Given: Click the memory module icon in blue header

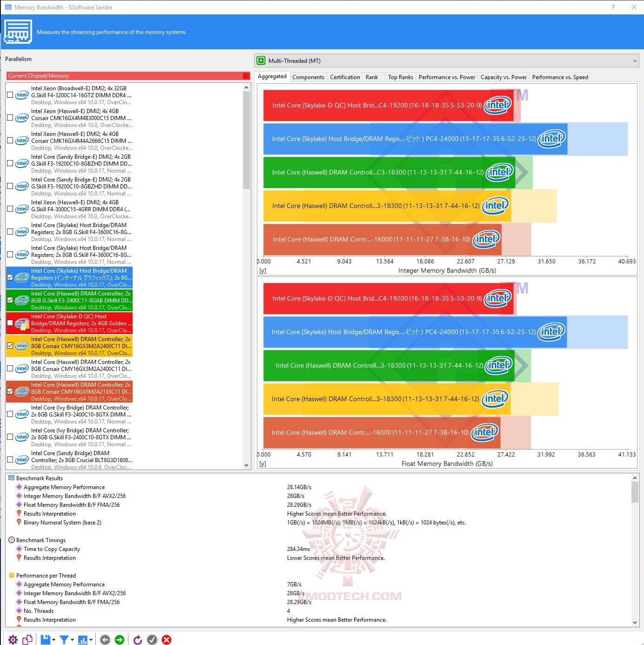Looking at the screenshot, I should point(18,32).
